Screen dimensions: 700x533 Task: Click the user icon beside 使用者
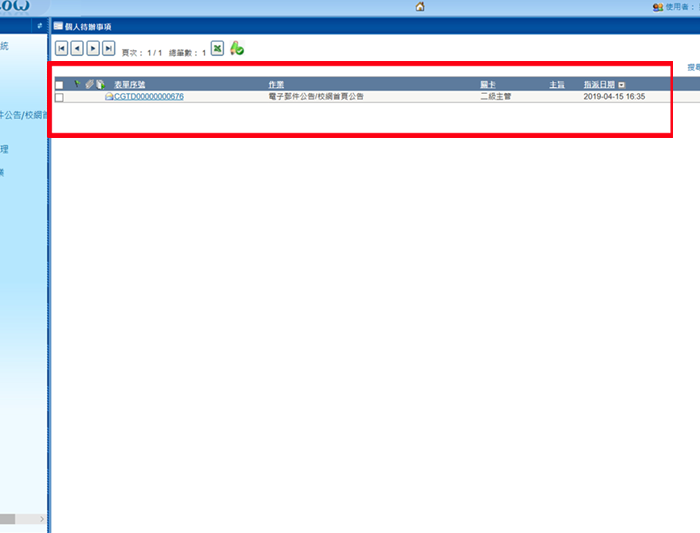coord(657,7)
